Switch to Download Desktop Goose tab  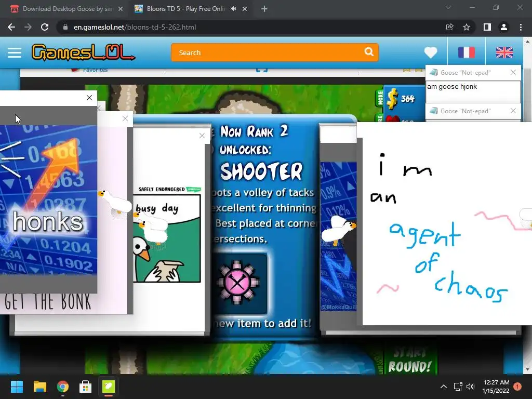pyautogui.click(x=67, y=9)
